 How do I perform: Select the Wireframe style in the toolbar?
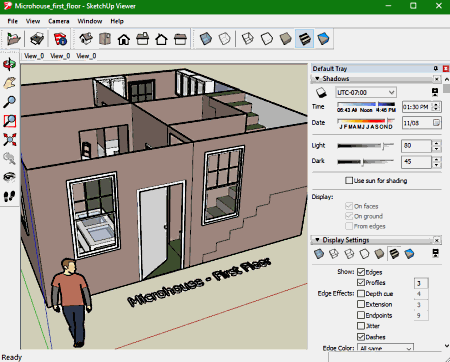pos(248,39)
